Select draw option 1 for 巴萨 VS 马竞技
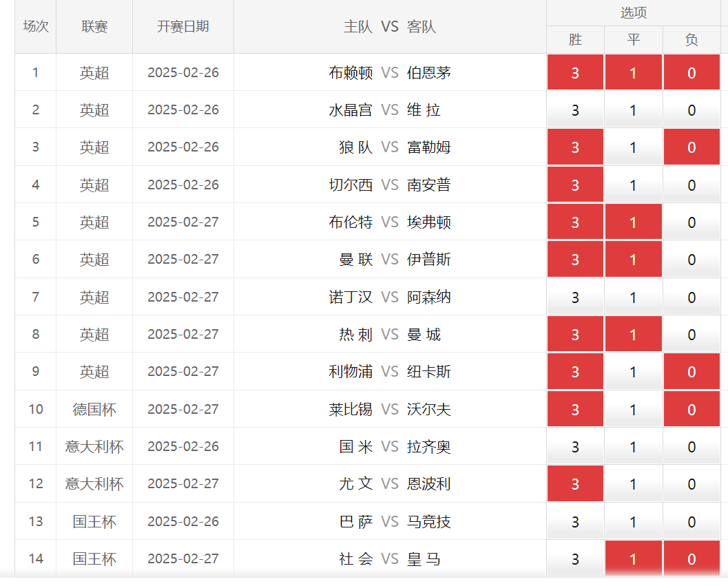728x586 pixels. point(633,521)
